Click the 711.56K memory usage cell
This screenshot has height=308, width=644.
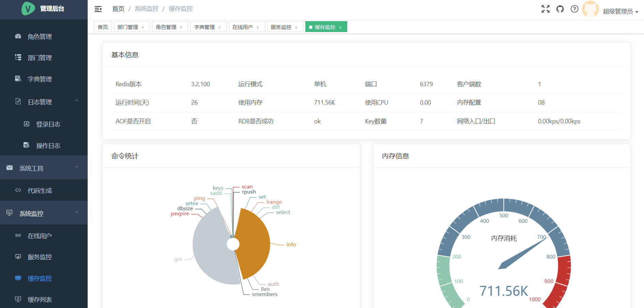click(325, 103)
